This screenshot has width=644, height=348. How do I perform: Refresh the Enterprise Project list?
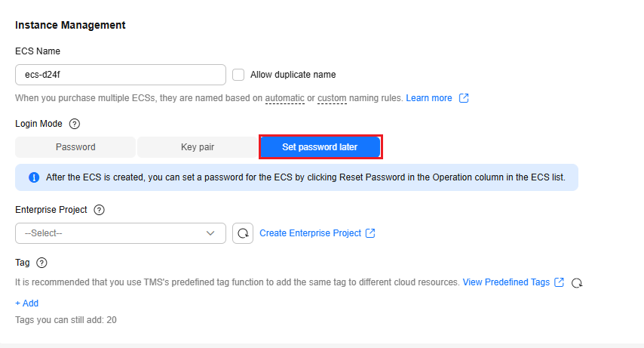tap(243, 233)
